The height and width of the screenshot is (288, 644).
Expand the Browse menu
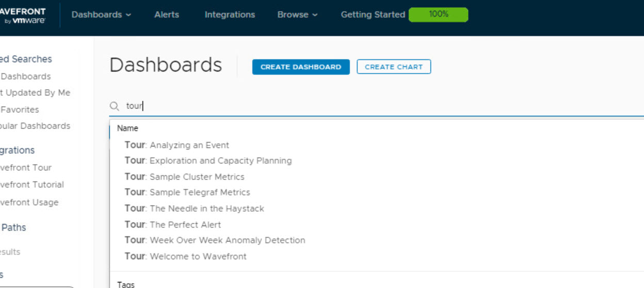click(x=297, y=14)
